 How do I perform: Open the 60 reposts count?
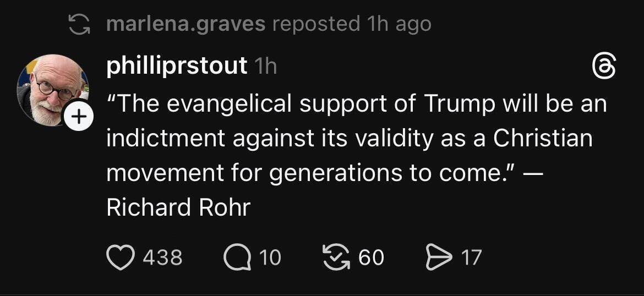[371, 257]
